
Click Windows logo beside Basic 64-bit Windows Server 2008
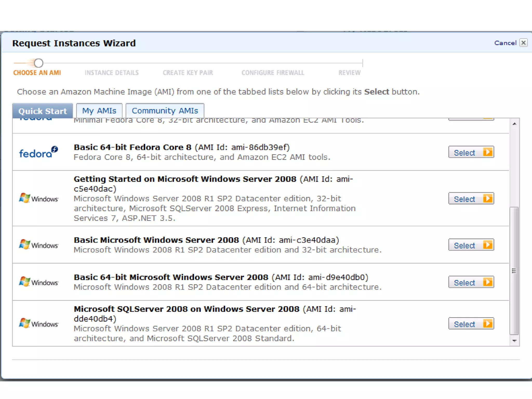pos(38,282)
